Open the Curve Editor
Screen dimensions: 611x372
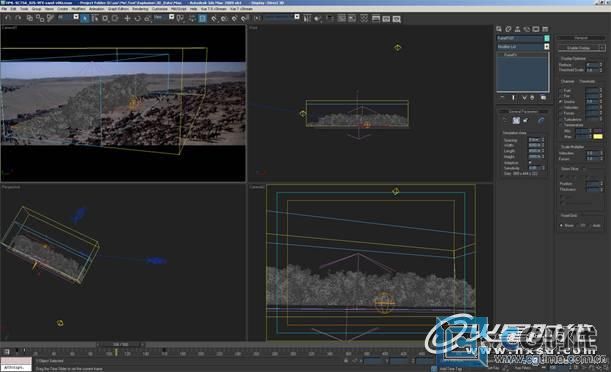[x=342, y=18]
